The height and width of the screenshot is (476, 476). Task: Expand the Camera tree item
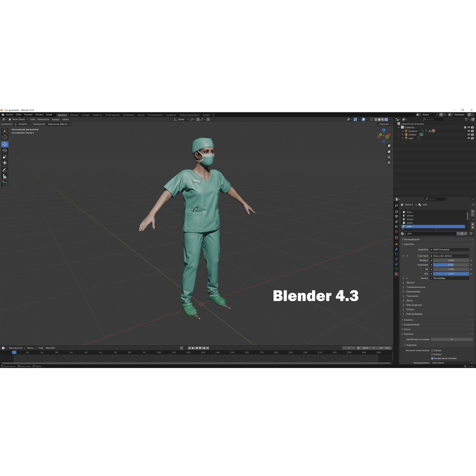[402, 135]
